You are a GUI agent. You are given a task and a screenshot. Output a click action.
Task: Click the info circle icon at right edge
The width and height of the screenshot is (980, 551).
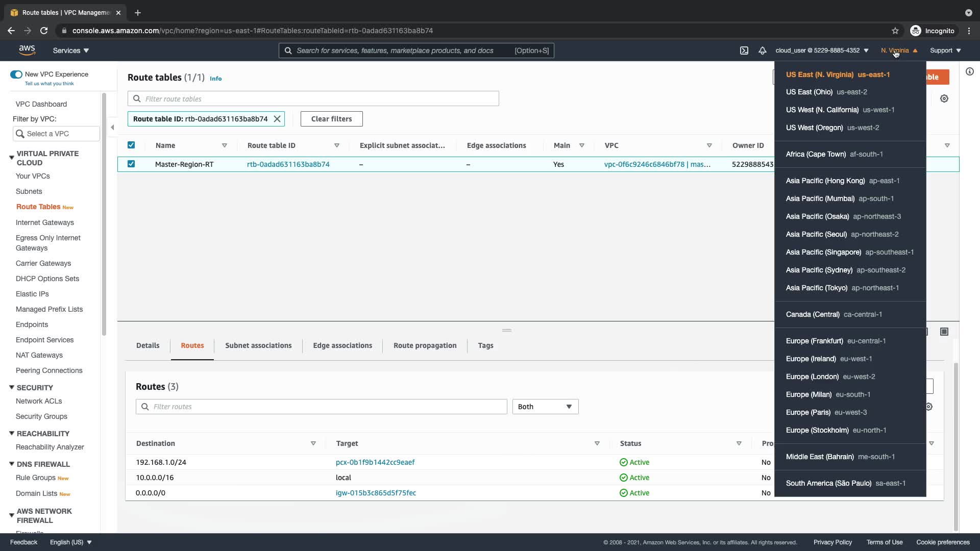pos(970,72)
